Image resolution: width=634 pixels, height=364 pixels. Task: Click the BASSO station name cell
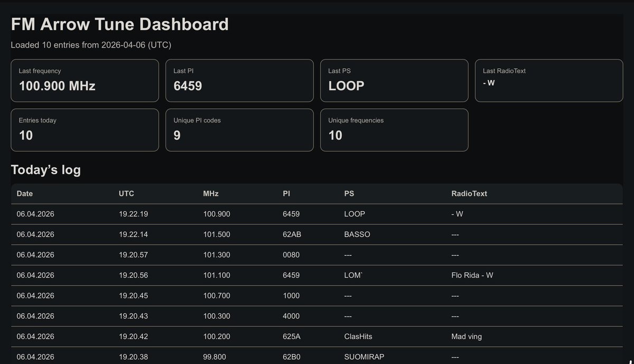click(x=357, y=234)
